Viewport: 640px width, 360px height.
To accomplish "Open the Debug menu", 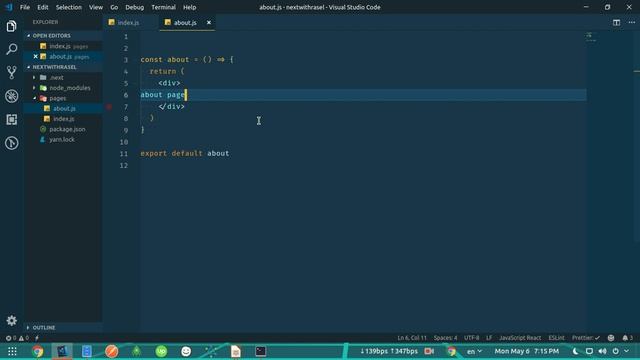I will tap(134, 7).
